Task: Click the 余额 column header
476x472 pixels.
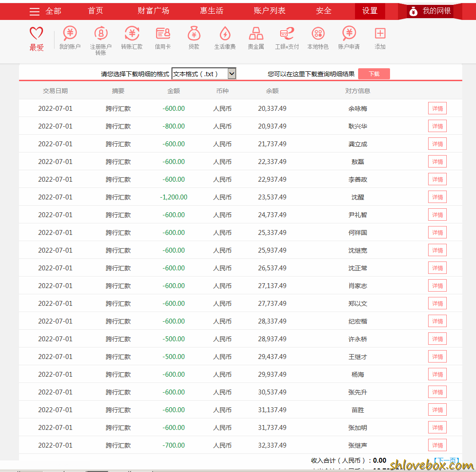Action: (x=272, y=91)
